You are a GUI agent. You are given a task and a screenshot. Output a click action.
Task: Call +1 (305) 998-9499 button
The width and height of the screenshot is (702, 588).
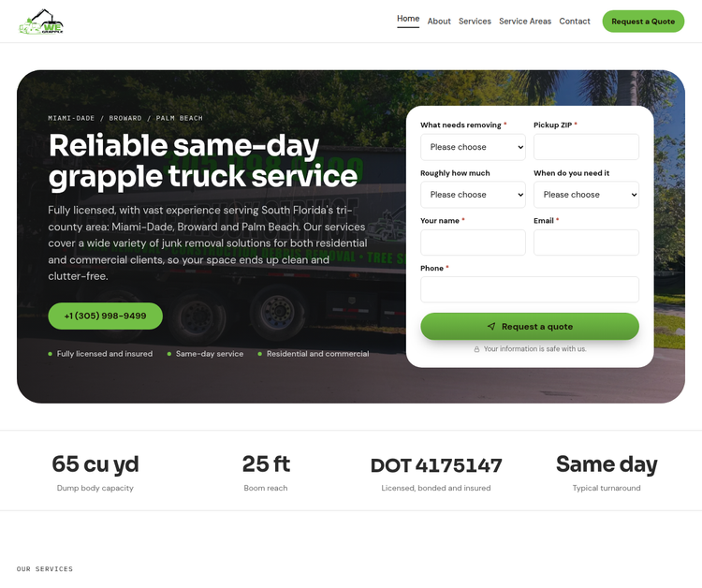click(105, 316)
